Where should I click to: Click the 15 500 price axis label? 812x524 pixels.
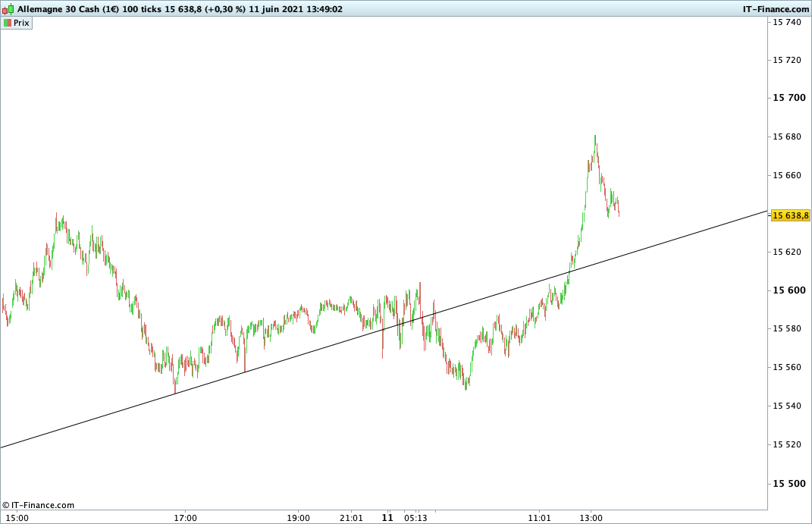point(789,484)
